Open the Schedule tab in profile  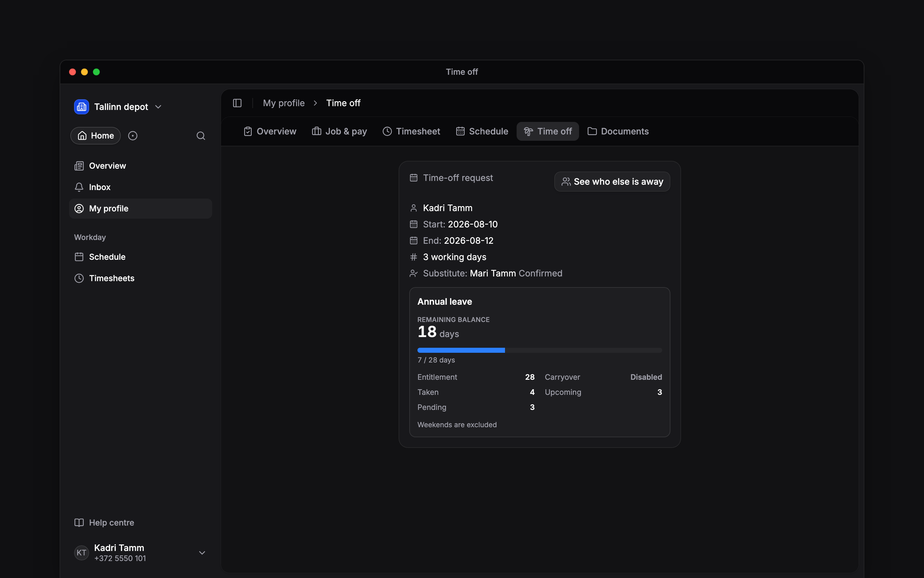coord(482,132)
